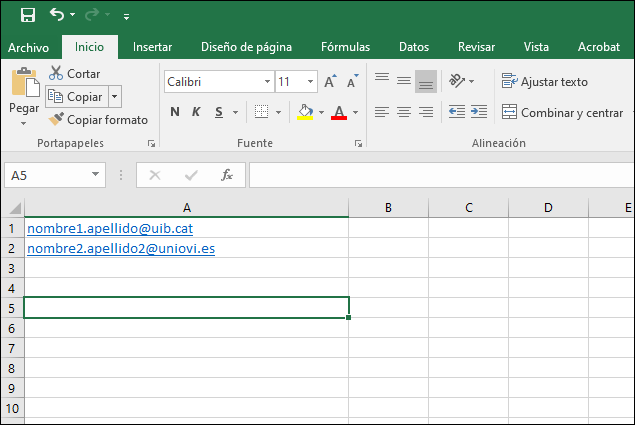Select all cells with corner triangle
The height and width of the screenshot is (425, 635).
[15, 208]
